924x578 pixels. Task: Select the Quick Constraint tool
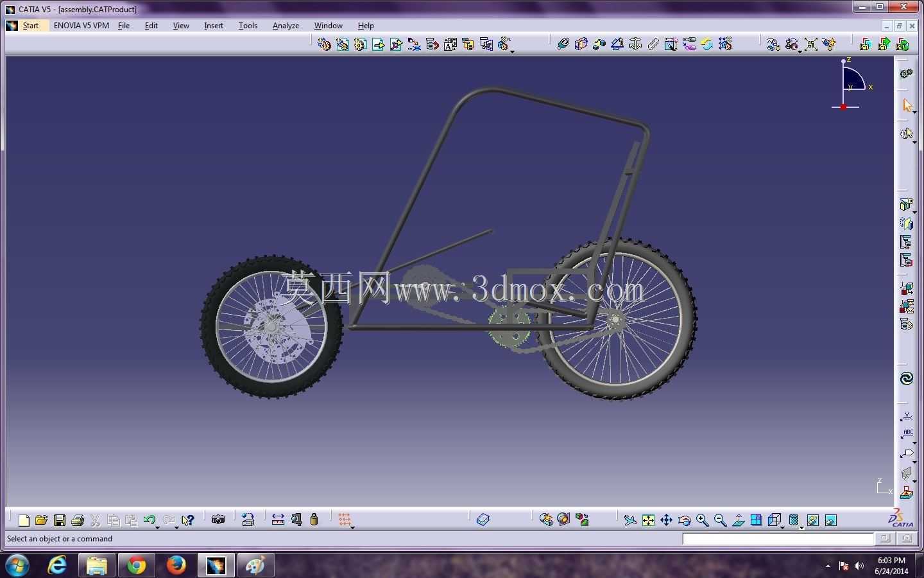(671, 44)
